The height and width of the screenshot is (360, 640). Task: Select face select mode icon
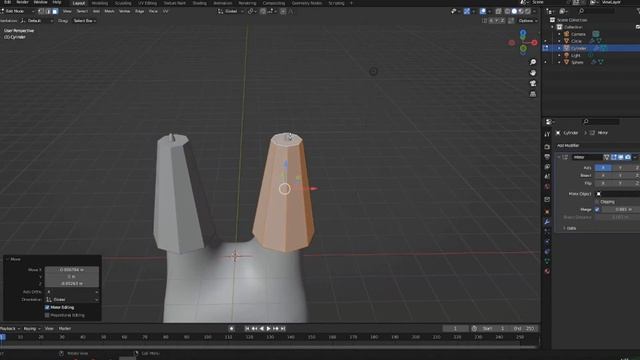[x=55, y=11]
